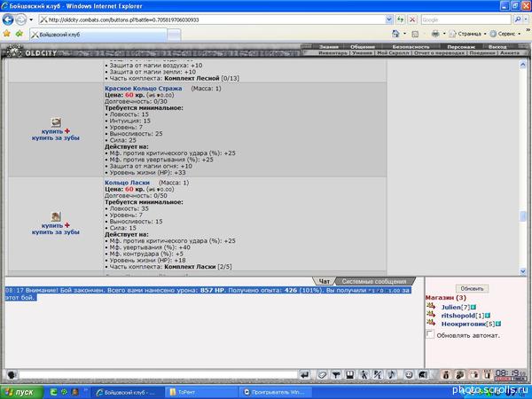
Task: Open the Красное Кольцо Стража item link
Action: tap(143, 88)
